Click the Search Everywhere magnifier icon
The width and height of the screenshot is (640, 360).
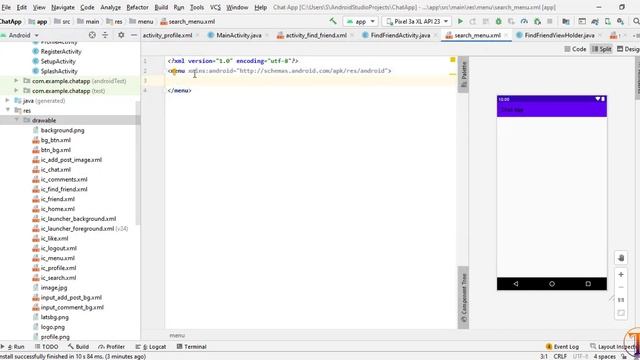pos(636,21)
